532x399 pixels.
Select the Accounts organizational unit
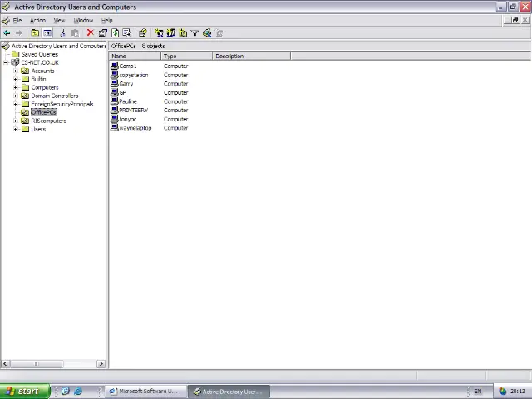coord(42,71)
